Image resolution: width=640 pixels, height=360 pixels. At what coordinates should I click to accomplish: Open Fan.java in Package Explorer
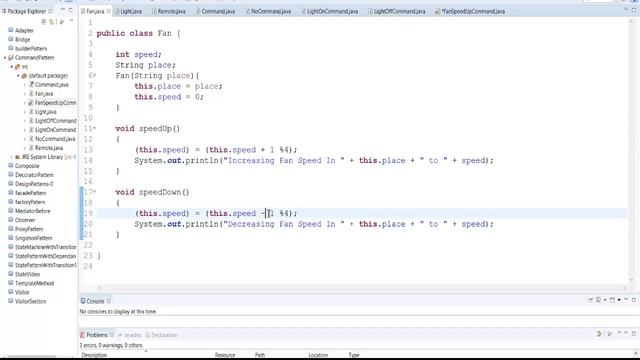tap(44, 94)
